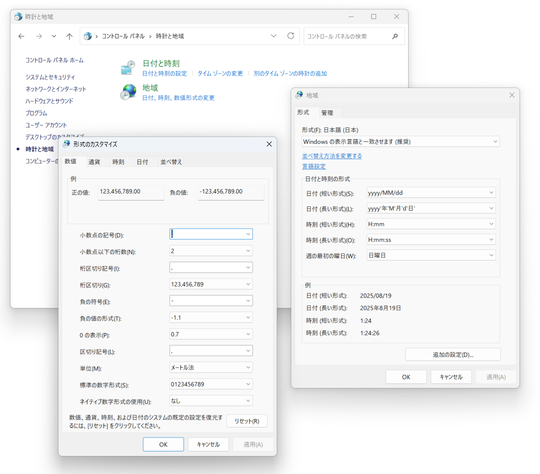This screenshot has height=474, width=540.
Task: Expand the 単位 measurement dropdown
Action: click(211, 368)
